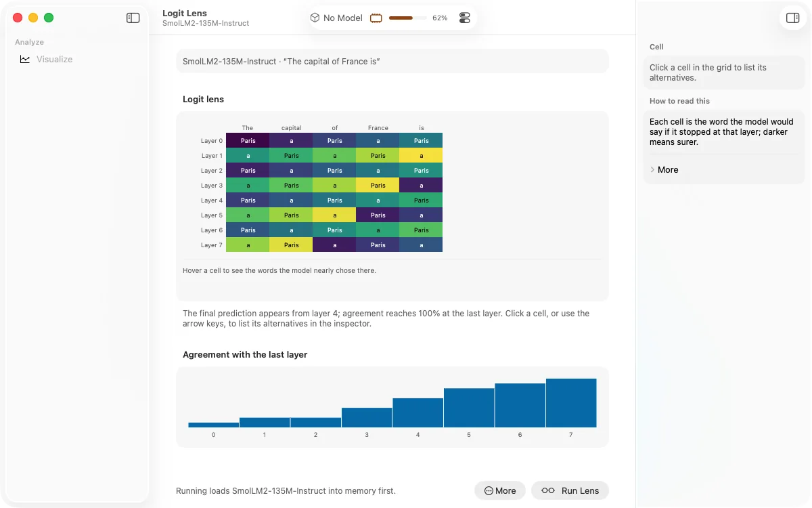Click the agreement bar for layer 7
This screenshot has height=508, width=812.
click(x=571, y=403)
